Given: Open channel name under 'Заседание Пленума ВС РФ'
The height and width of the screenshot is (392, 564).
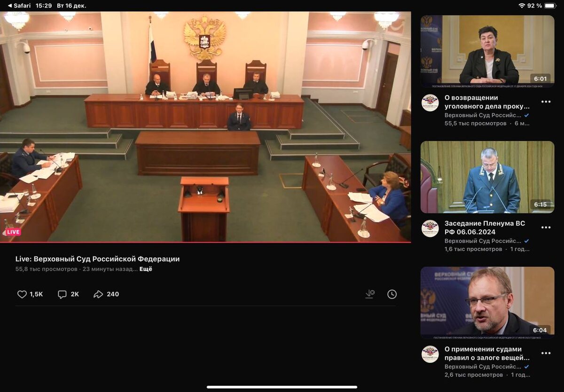Looking at the screenshot, I should (483, 241).
